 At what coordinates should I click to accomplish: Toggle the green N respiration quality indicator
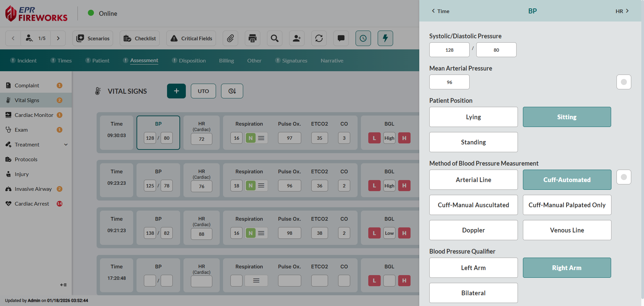[x=250, y=138]
